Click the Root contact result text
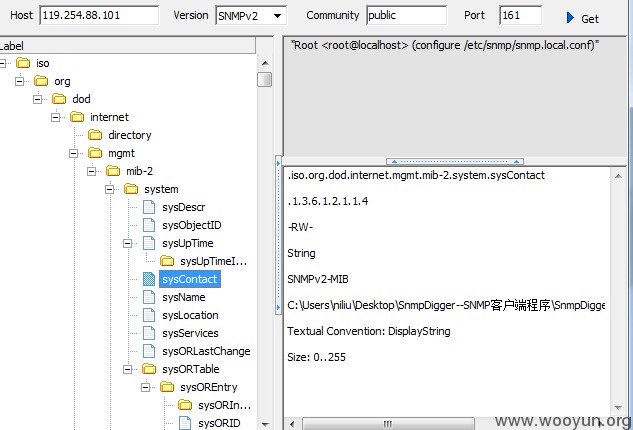The width and height of the screenshot is (633, 430). pyautogui.click(x=445, y=45)
